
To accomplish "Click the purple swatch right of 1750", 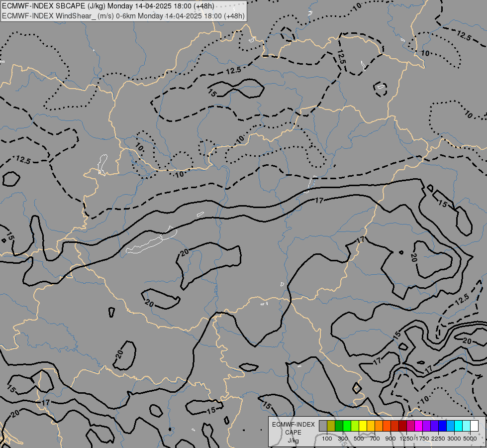I will point(427,426).
